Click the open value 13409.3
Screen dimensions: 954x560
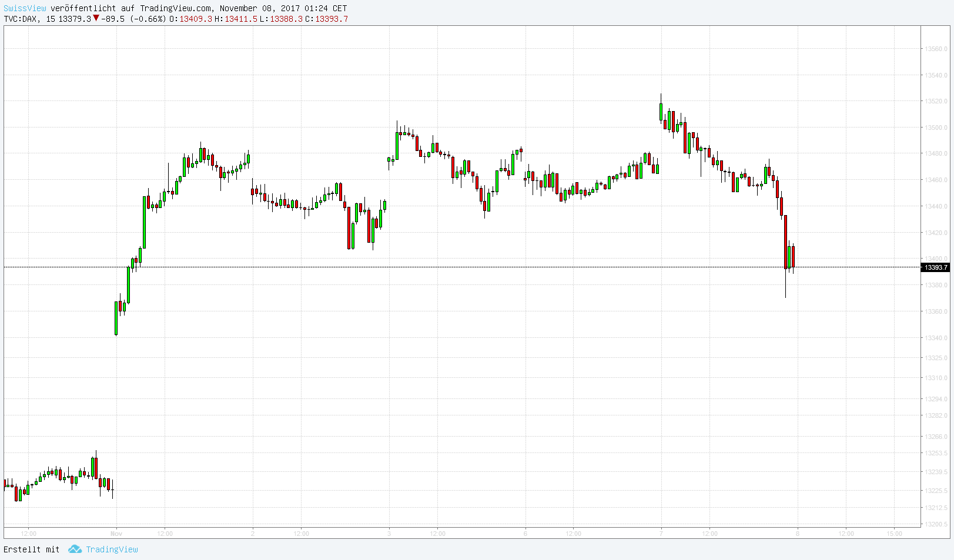(196, 19)
